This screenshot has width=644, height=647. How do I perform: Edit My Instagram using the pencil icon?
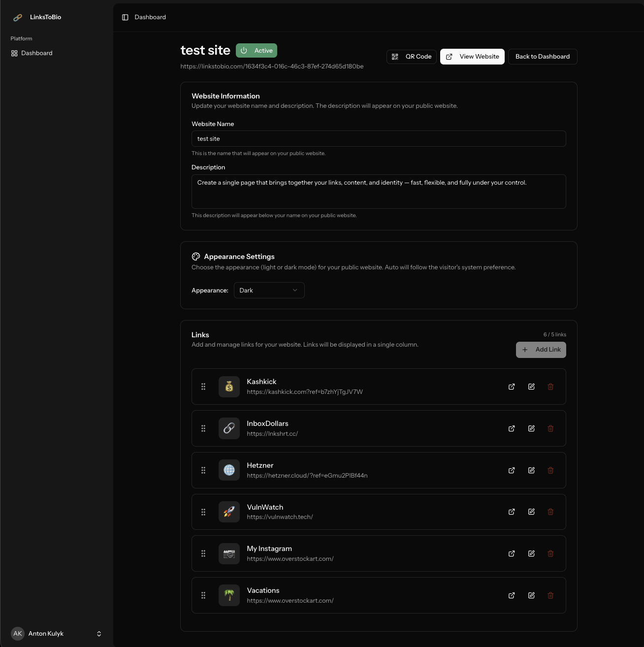click(531, 553)
